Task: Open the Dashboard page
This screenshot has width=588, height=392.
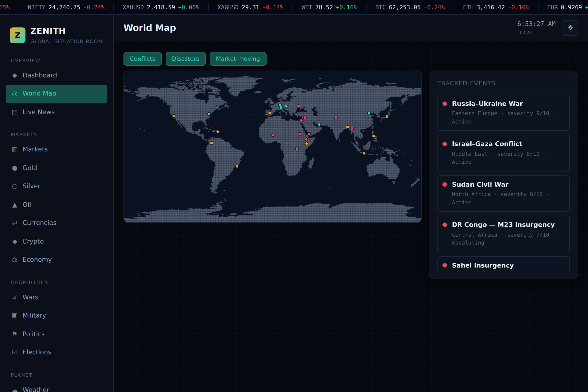Action: 57,75
